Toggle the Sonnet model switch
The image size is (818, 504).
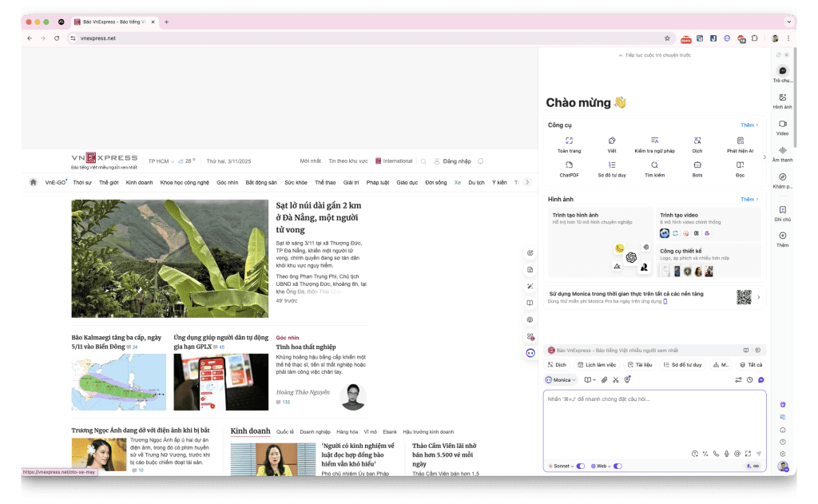click(x=581, y=466)
